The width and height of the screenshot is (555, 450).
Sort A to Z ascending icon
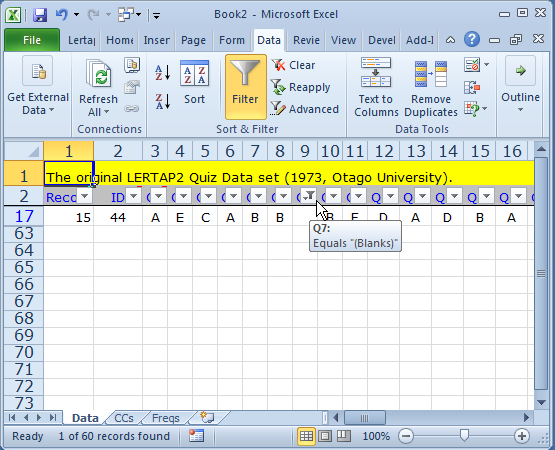coord(162,72)
